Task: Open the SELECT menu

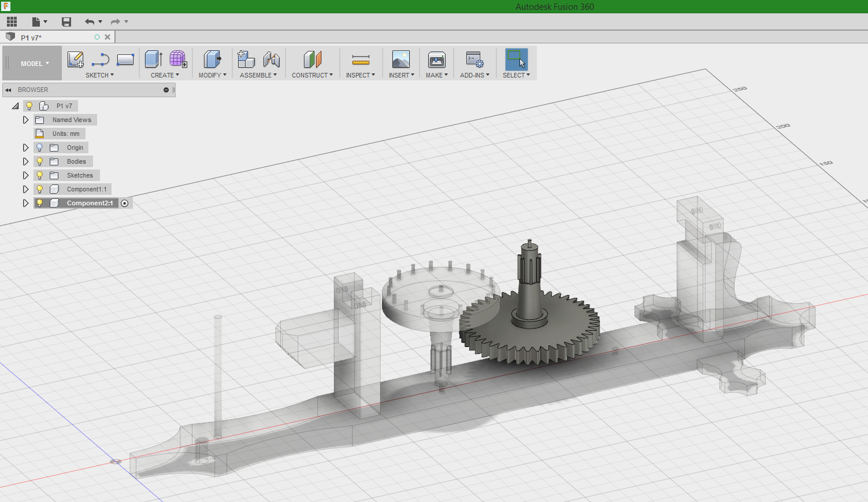Action: [516, 75]
